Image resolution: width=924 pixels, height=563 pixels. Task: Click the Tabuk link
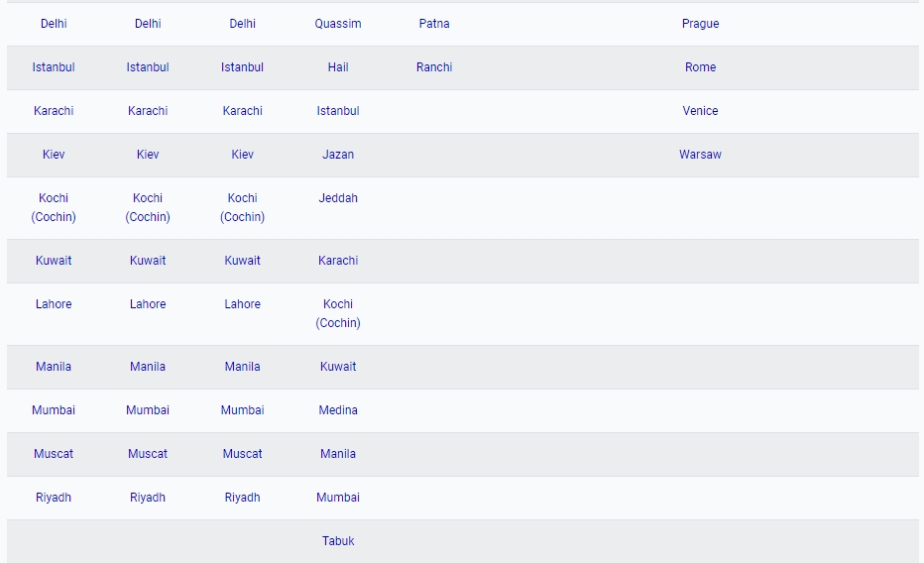(x=338, y=540)
